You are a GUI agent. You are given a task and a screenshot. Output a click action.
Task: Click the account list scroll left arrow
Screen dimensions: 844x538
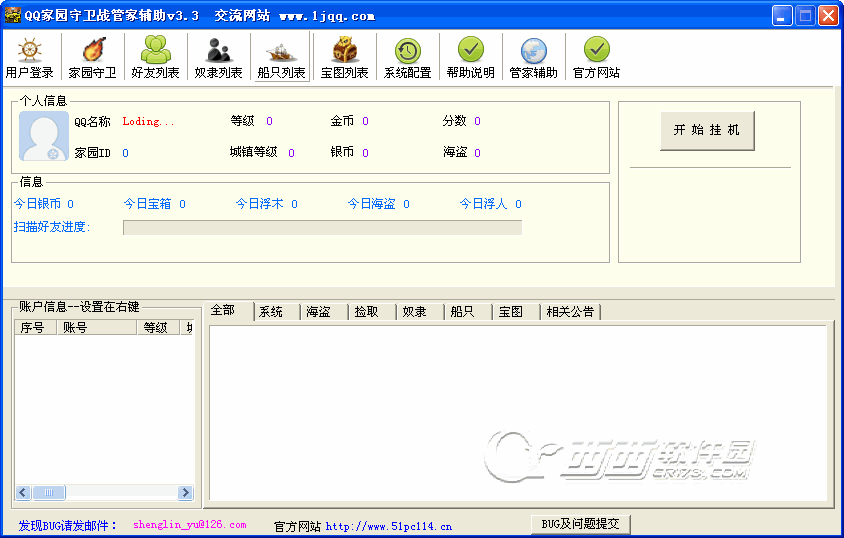pos(23,492)
